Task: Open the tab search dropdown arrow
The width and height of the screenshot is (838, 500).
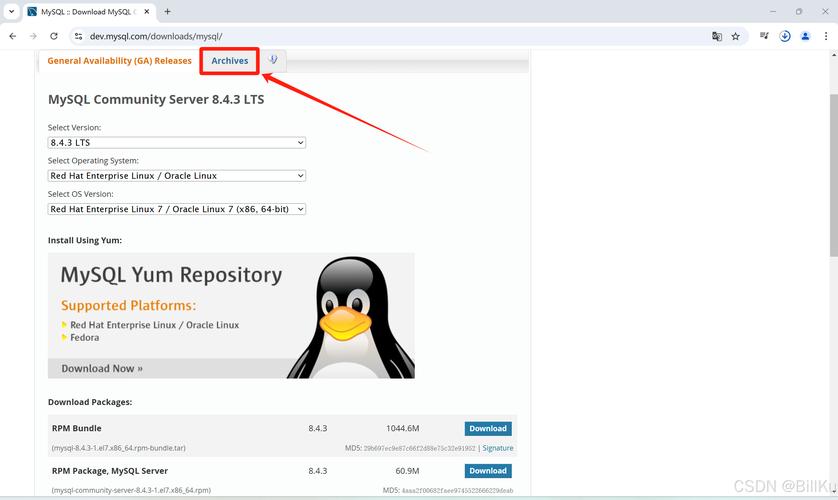Action: [x=11, y=11]
